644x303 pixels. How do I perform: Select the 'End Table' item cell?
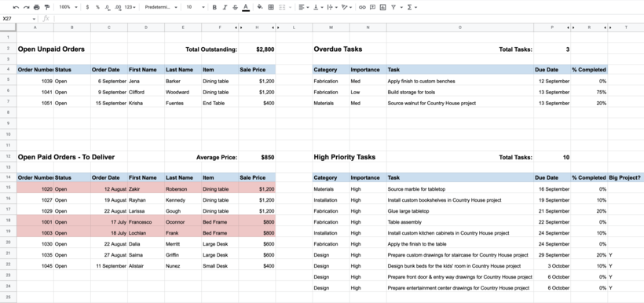tap(220, 104)
